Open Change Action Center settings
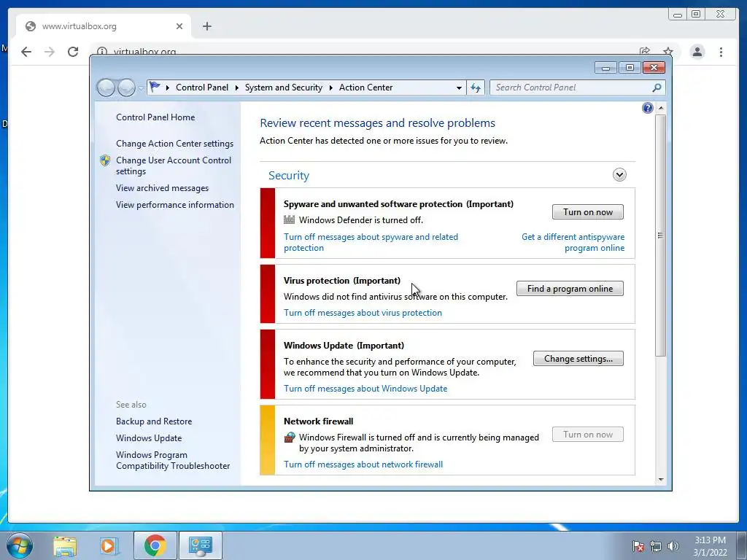The image size is (747, 560). pyautogui.click(x=174, y=144)
